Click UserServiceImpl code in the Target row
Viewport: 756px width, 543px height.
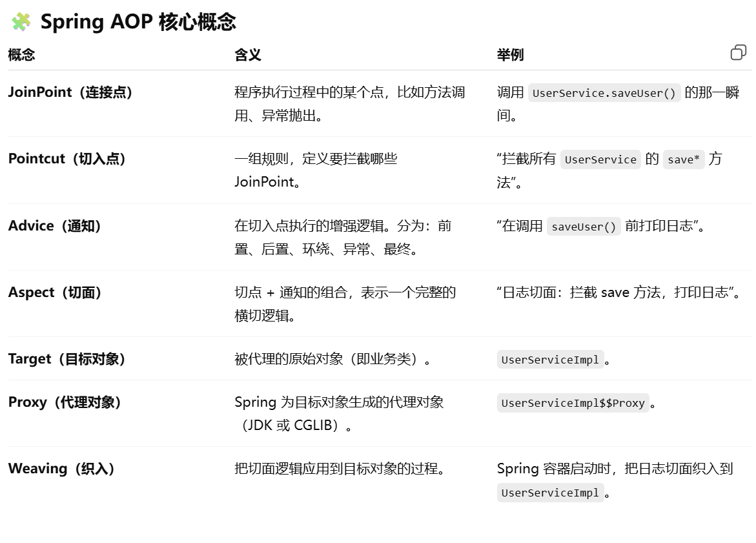click(x=550, y=360)
